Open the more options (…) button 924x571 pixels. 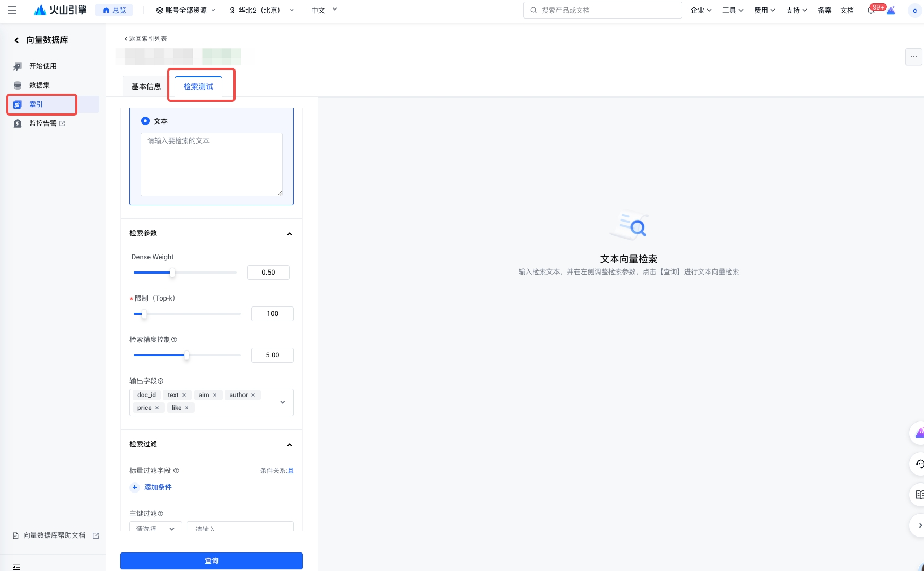pos(913,57)
